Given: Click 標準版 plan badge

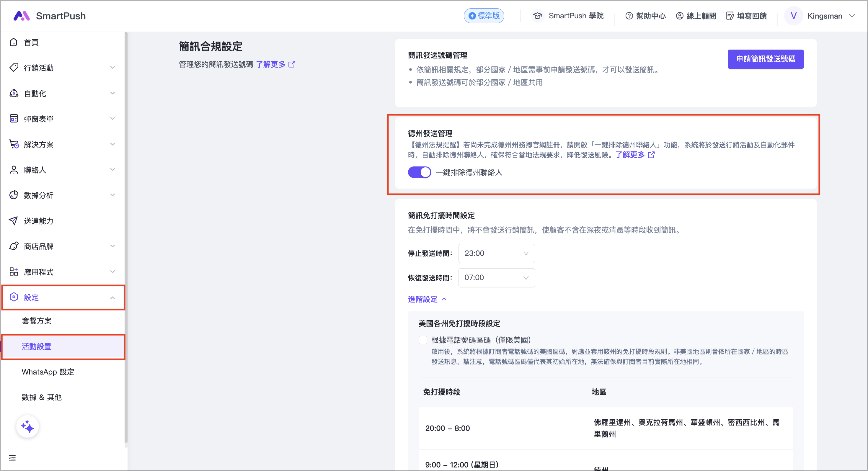Looking at the screenshot, I should click(x=484, y=16).
